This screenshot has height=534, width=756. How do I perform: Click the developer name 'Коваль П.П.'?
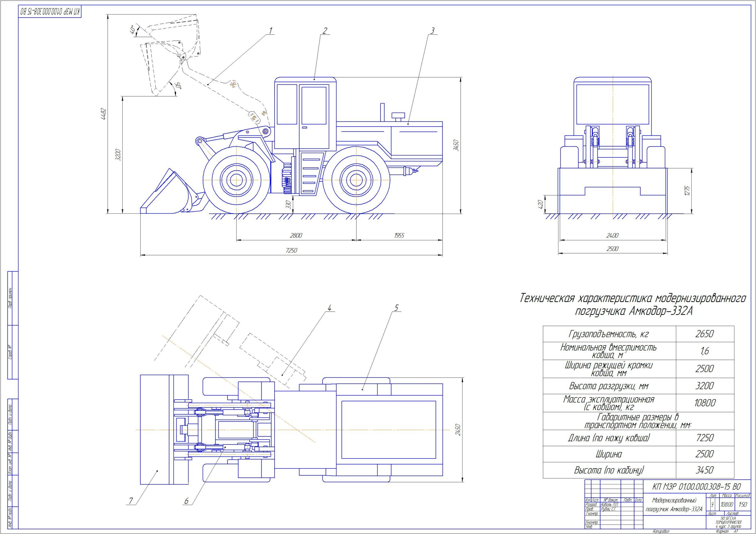click(610, 504)
